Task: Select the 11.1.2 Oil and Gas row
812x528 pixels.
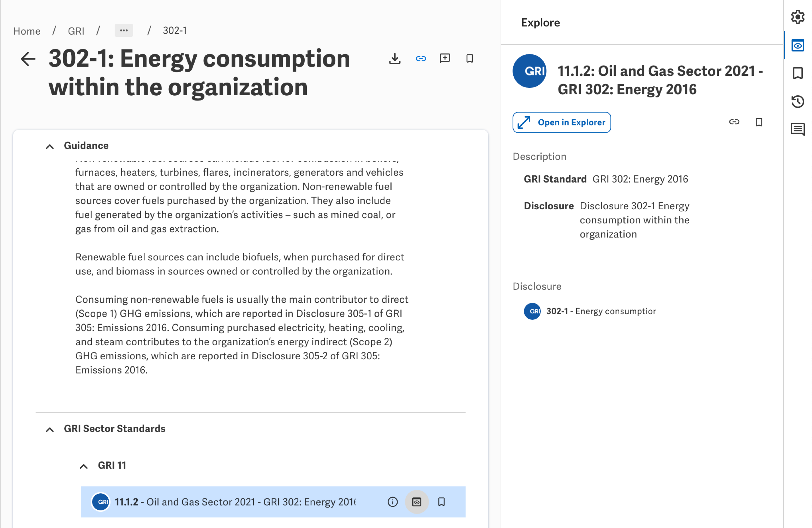Action: (273, 502)
